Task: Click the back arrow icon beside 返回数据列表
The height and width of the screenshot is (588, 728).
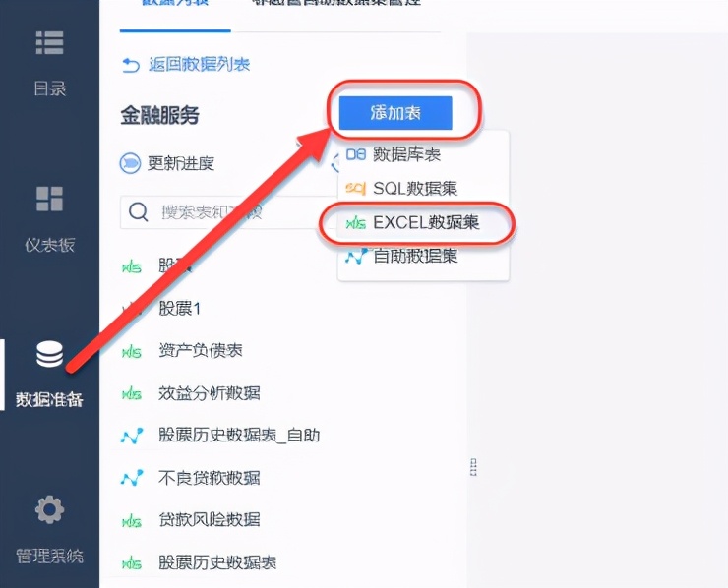Action: pos(131,65)
